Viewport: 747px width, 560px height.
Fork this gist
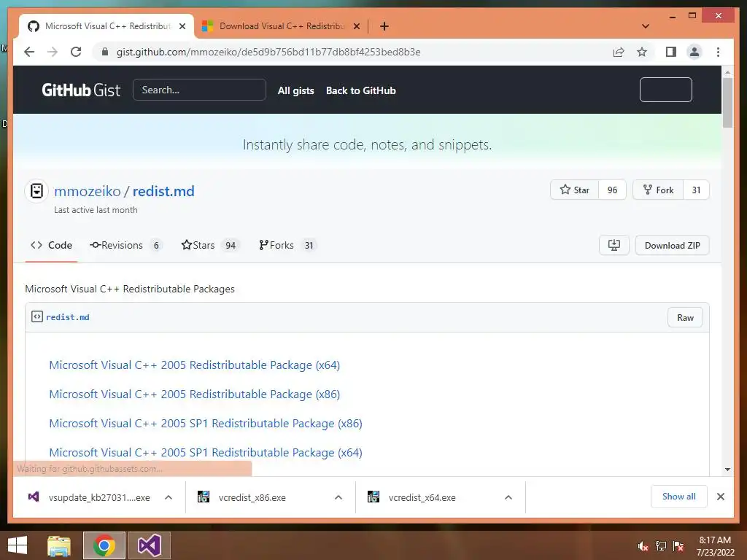[658, 190]
